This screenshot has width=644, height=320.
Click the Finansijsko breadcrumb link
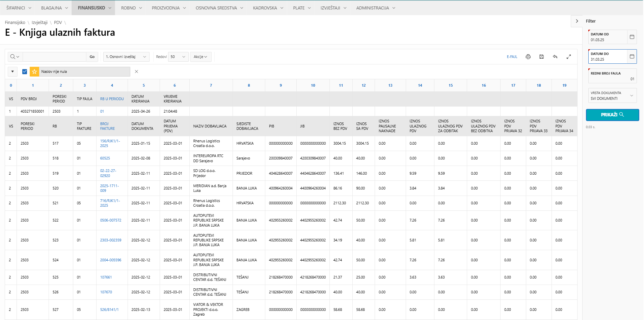15,22
